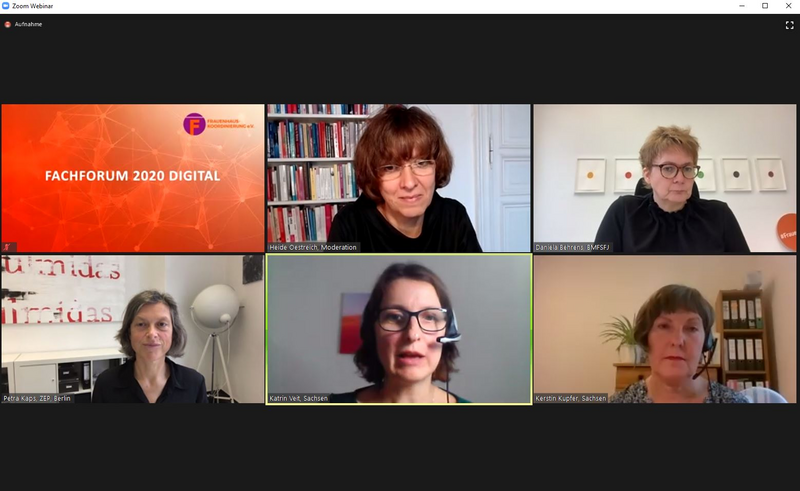
Task: Select Kerstin Kupfer's video tile
Action: 665,329
